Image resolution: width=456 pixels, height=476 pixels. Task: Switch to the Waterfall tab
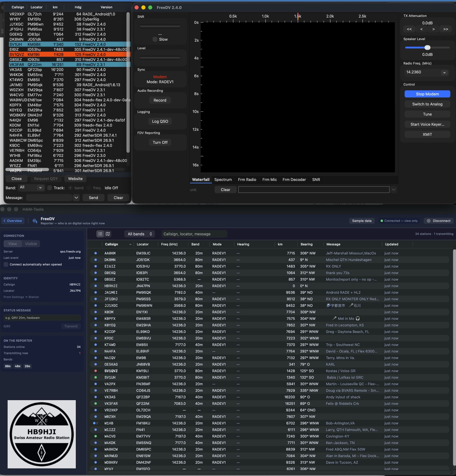tap(201, 180)
